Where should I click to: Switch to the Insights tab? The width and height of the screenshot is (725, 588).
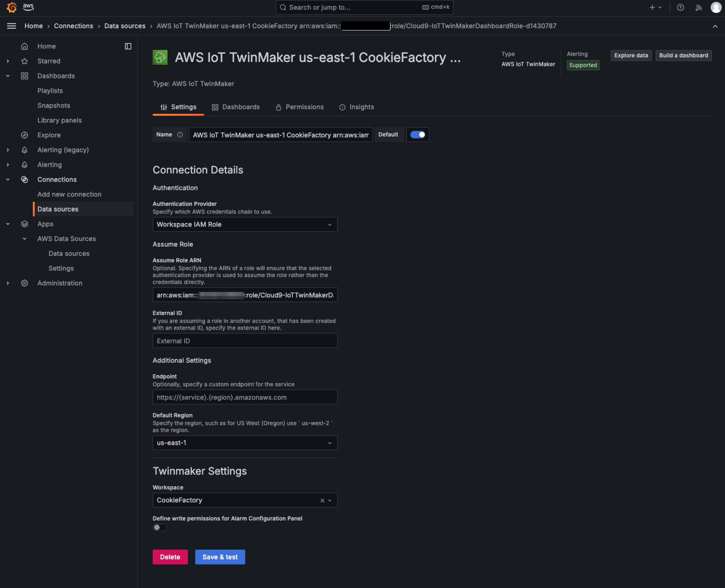pyautogui.click(x=357, y=107)
